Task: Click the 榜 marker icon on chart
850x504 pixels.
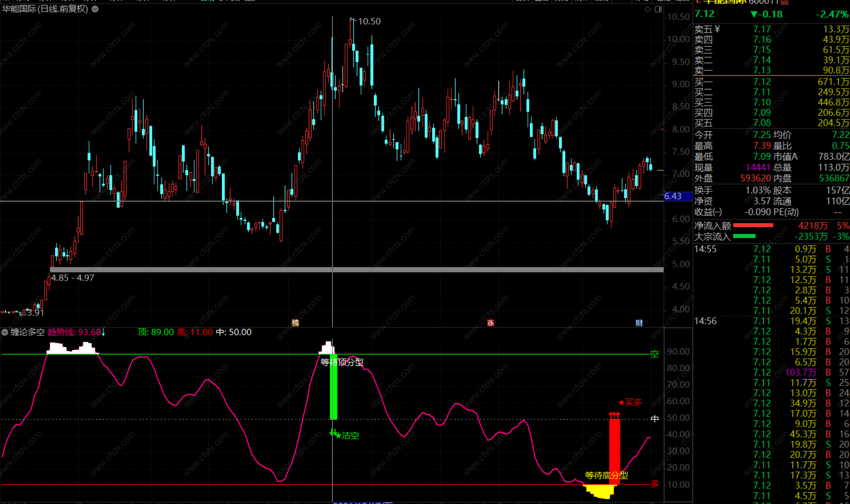Action: click(x=295, y=323)
